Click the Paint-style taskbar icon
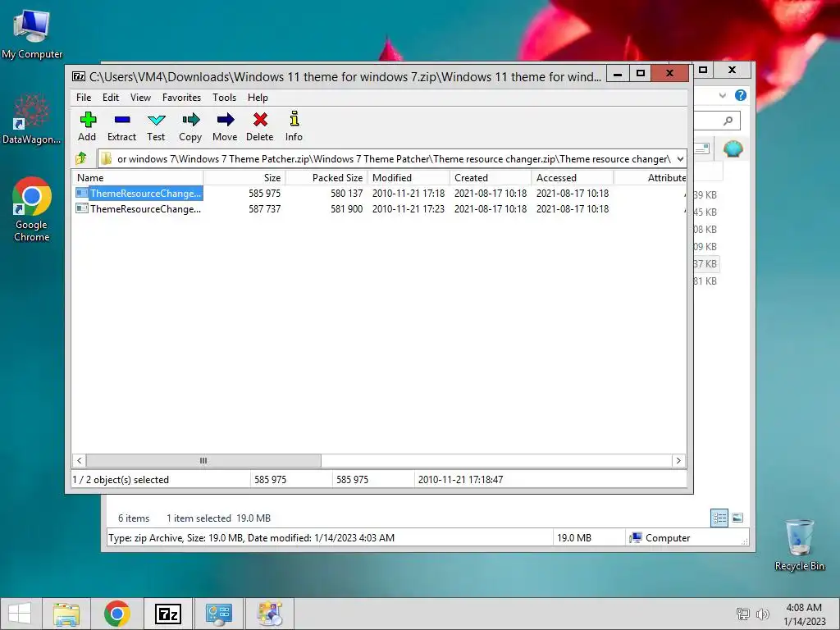840x630 pixels. click(269, 614)
